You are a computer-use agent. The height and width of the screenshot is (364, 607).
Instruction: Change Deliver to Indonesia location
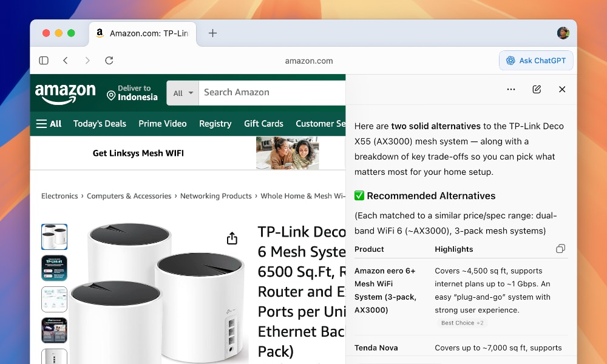pos(132,93)
